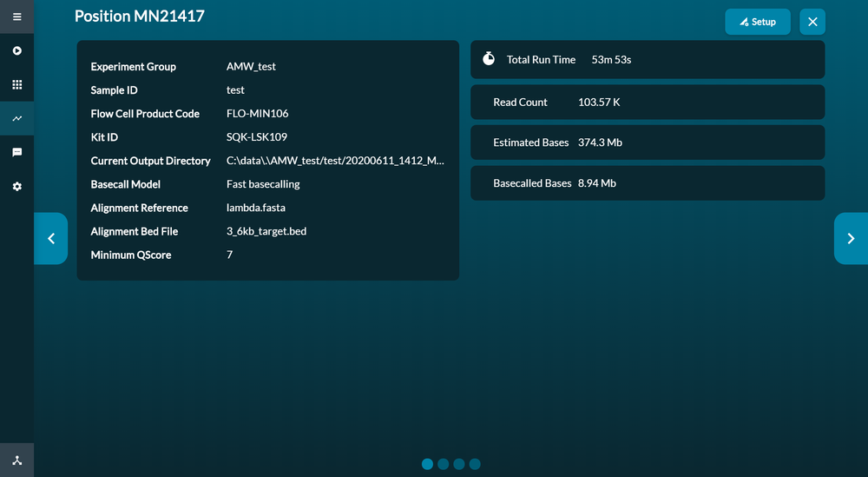868x477 pixels.
Task: Go to previous page with left chevron
Action: point(51,238)
